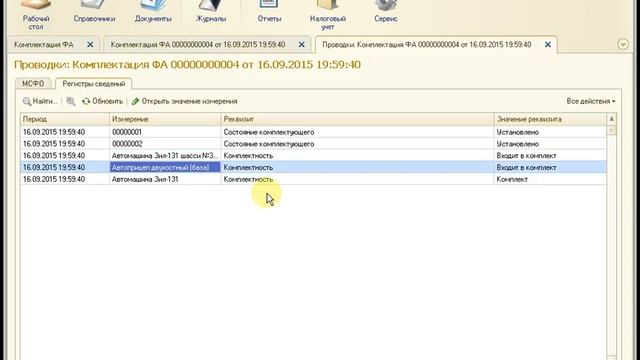Click Установлено value in the 00000001 row
The width and height of the screenshot is (640, 360).
518,132
